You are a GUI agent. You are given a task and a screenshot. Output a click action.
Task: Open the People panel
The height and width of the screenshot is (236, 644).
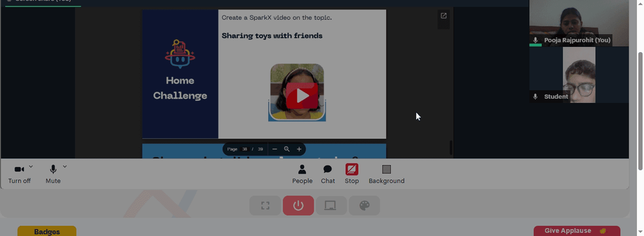pos(302,174)
